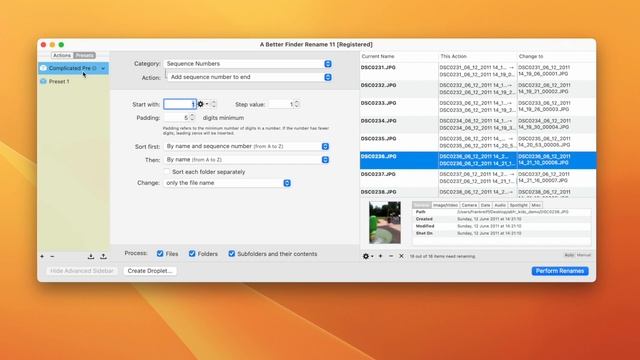640x360 pixels.
Task: Select file DSC0238.JPG in list
Action: coord(478,192)
